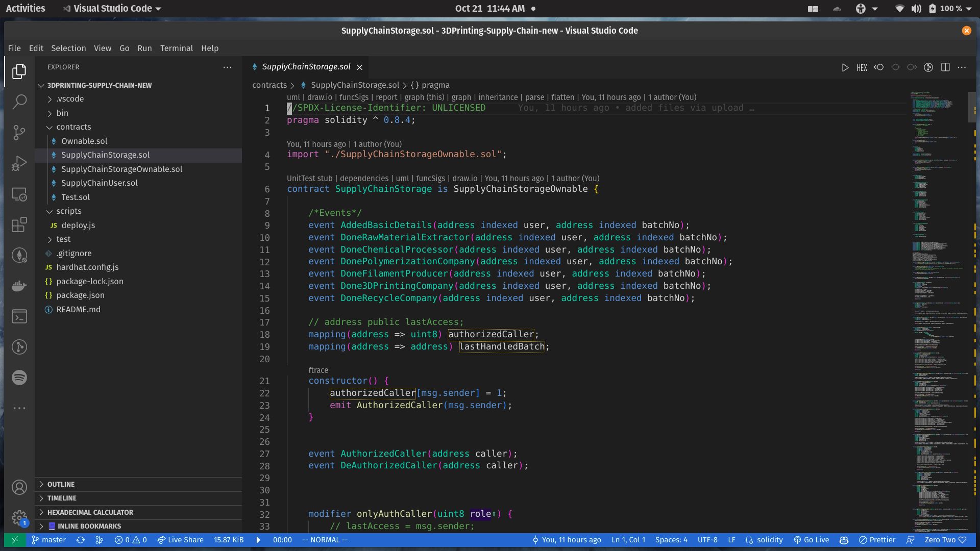Expand the INLINE BOOKMARKS section
Viewport: 980px width, 551px height.
(x=41, y=525)
